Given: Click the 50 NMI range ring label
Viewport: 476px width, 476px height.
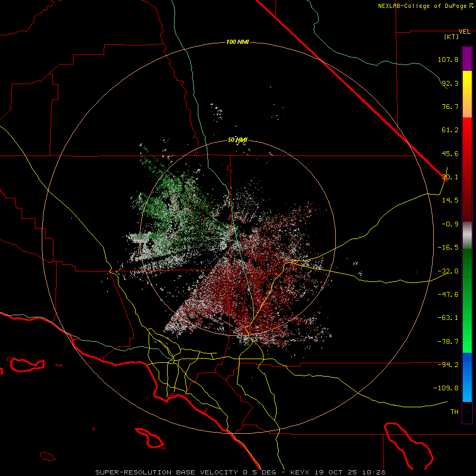Looking at the screenshot, I should click(x=237, y=140).
